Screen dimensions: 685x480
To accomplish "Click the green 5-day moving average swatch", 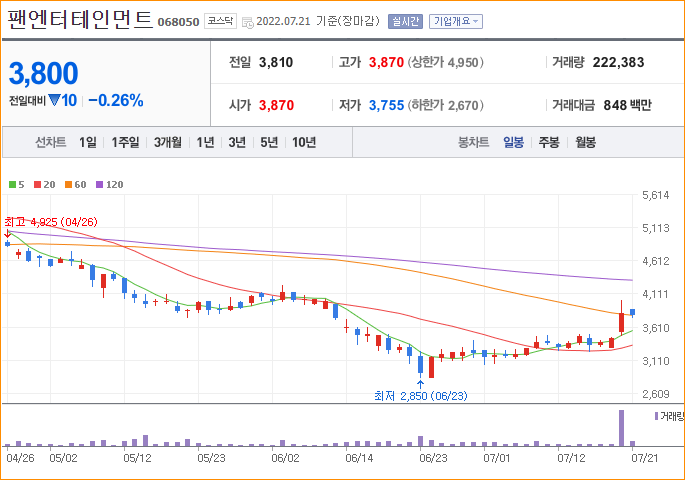I will 12,185.
